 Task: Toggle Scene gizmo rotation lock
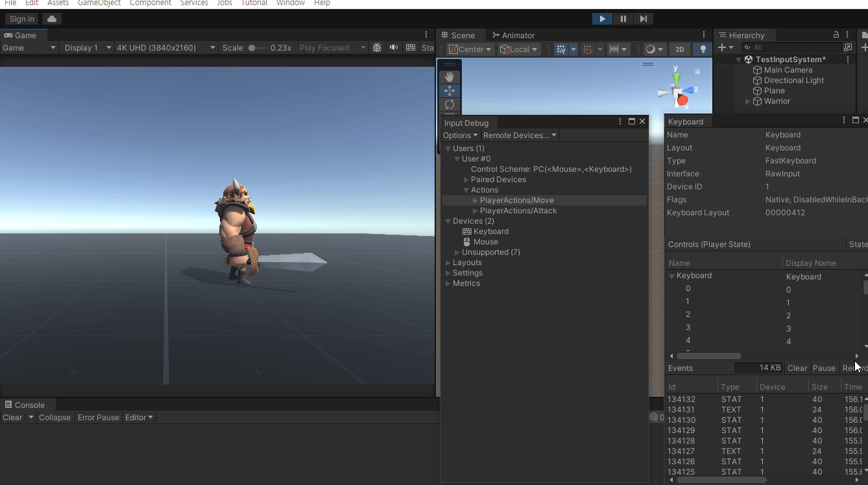[x=697, y=71]
